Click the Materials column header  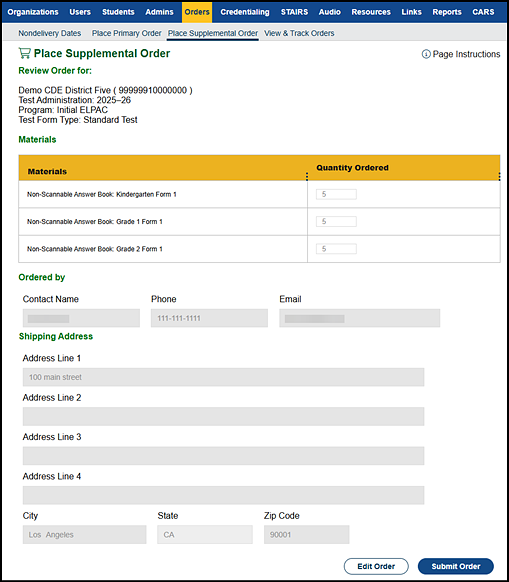163,168
